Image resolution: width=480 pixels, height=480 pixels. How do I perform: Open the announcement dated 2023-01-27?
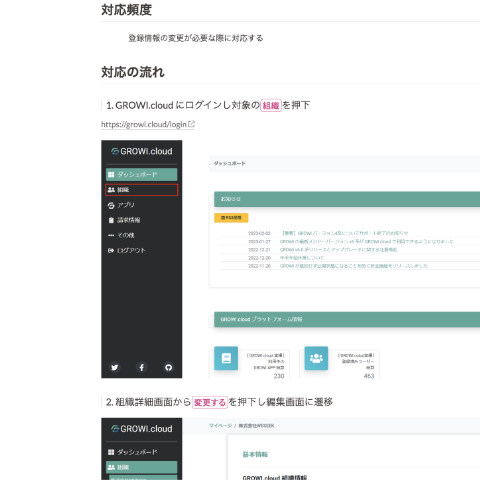pyautogui.click(x=366, y=241)
